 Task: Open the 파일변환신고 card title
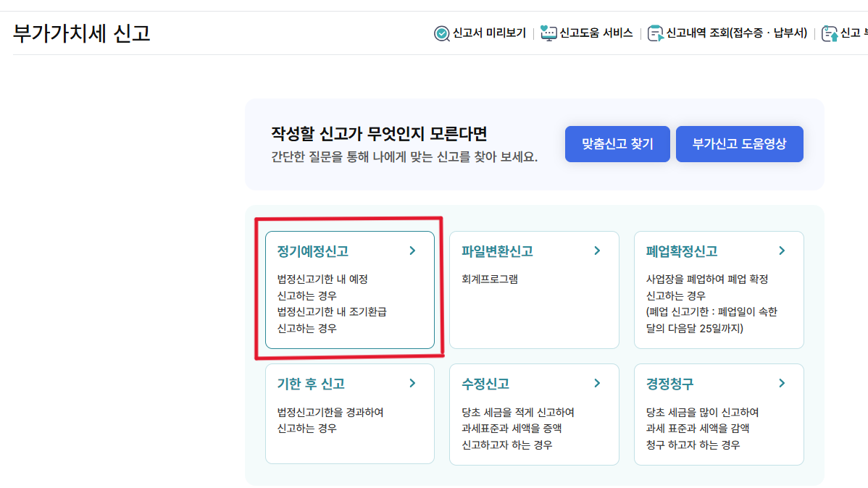click(497, 251)
